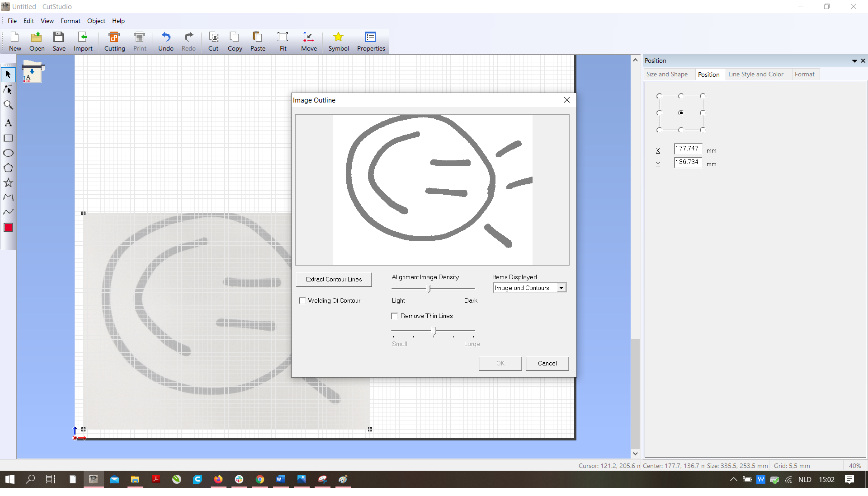868x496 pixels.
Task: Select the top-left reference point radio button
Action: pyautogui.click(x=659, y=96)
